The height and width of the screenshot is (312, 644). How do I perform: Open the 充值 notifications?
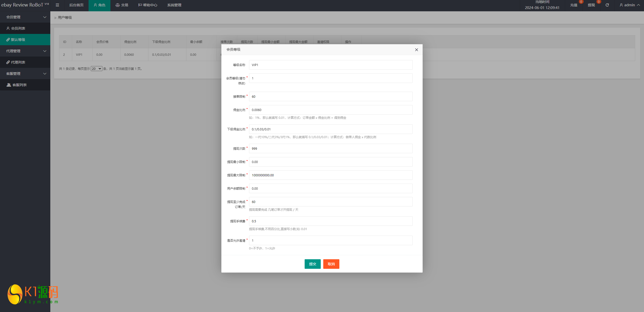click(574, 5)
